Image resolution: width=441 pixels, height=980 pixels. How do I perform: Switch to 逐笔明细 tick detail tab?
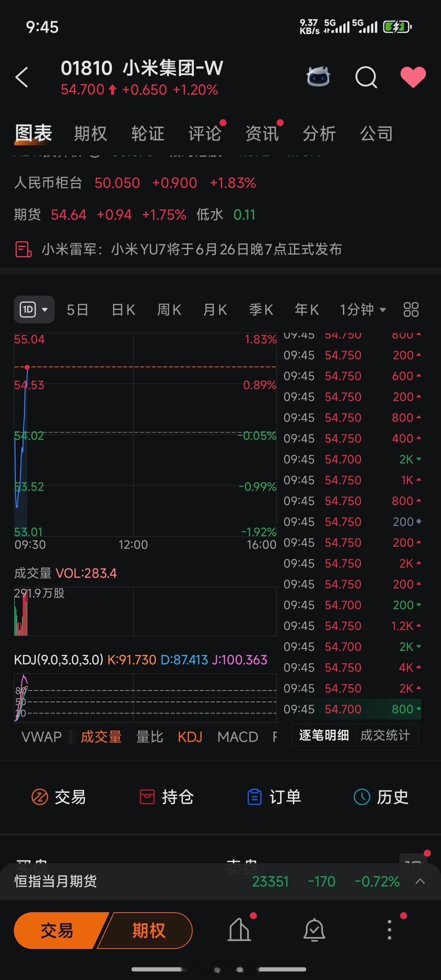pyautogui.click(x=324, y=735)
